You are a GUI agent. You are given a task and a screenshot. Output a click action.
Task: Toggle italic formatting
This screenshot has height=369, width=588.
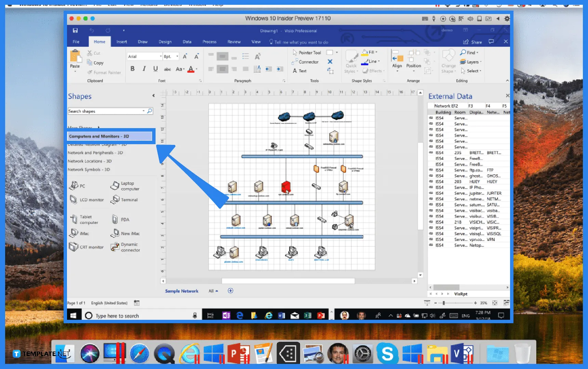pyautogui.click(x=144, y=68)
